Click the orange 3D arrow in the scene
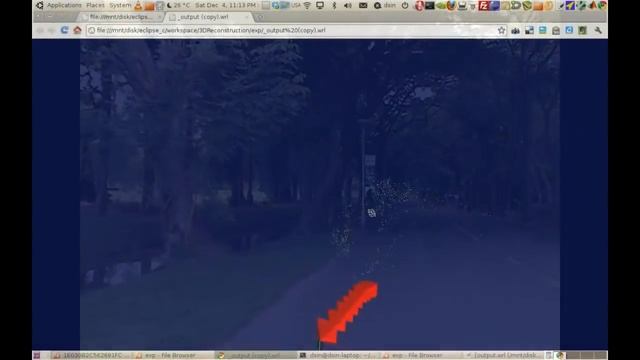The image size is (640, 360). (x=347, y=311)
